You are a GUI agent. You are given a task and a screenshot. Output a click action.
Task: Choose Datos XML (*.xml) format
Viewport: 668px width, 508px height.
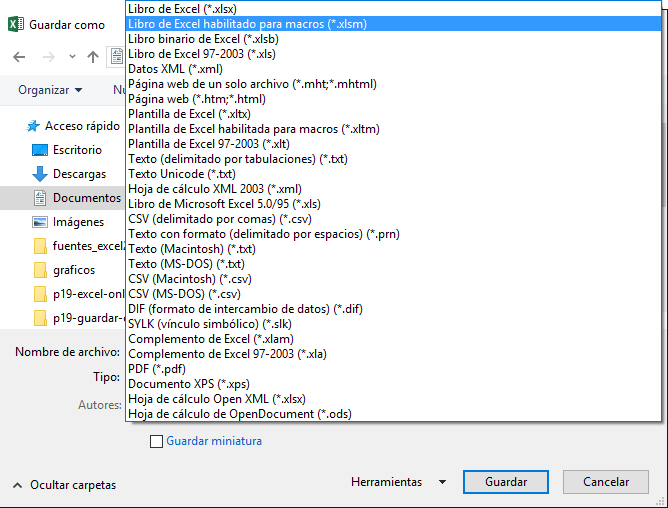pos(393,69)
